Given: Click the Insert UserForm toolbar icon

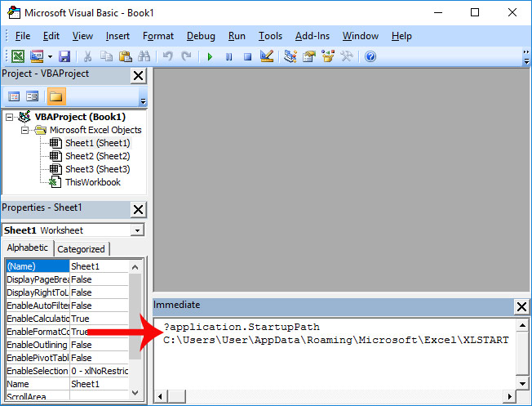Looking at the screenshot, I should pos(37,56).
